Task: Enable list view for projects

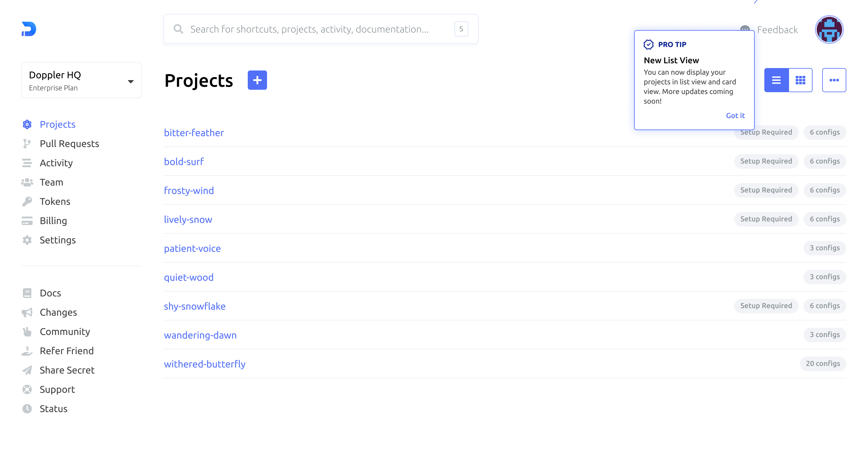Action: tap(777, 80)
